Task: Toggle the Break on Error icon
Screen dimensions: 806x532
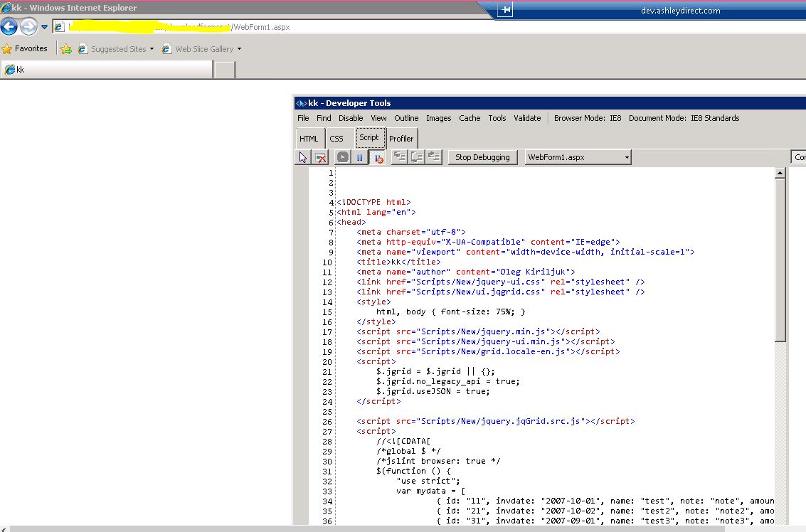Action: coord(378,157)
